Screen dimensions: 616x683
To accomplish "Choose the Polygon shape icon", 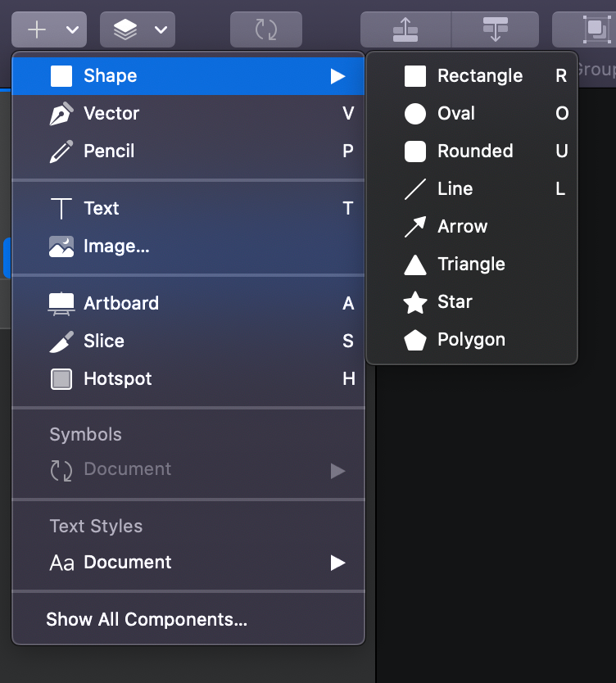I will tap(415, 340).
